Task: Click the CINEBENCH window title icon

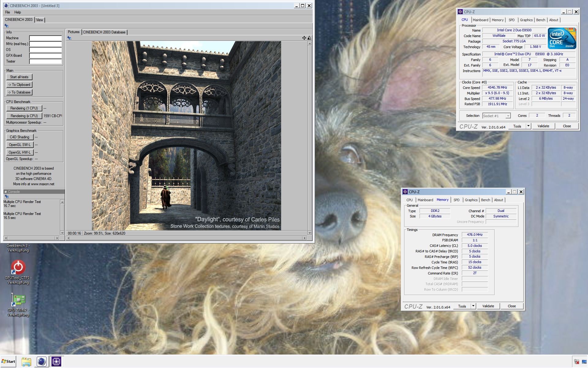Action: point(6,6)
